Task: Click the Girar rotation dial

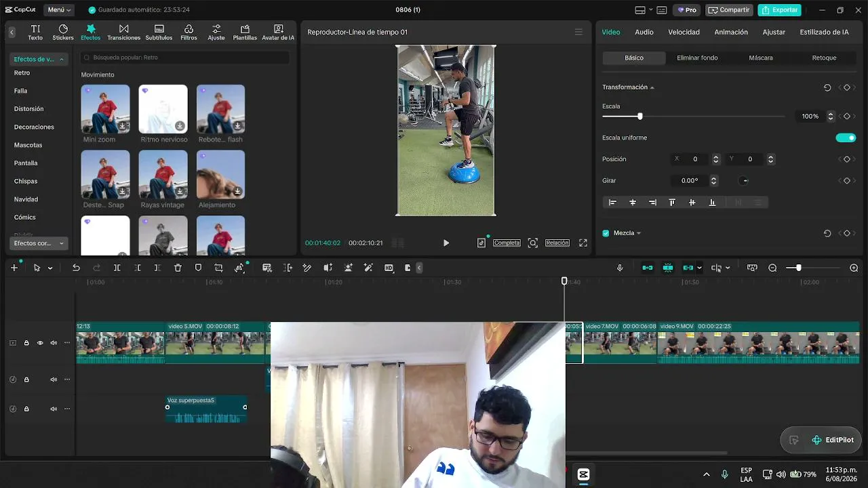Action: [744, 181]
